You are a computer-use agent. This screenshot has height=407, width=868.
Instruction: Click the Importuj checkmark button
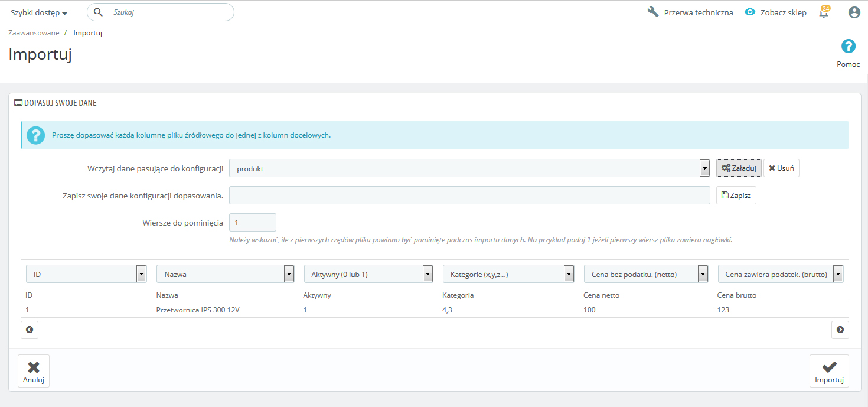[828, 371]
